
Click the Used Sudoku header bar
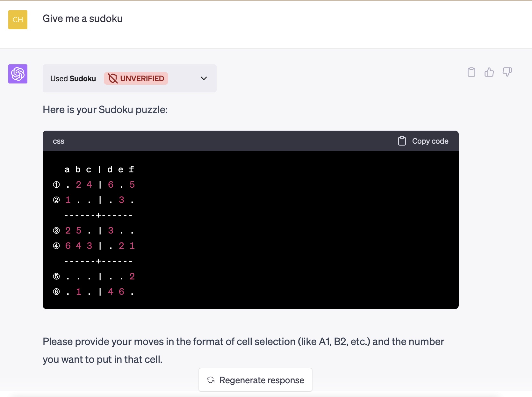point(73,78)
